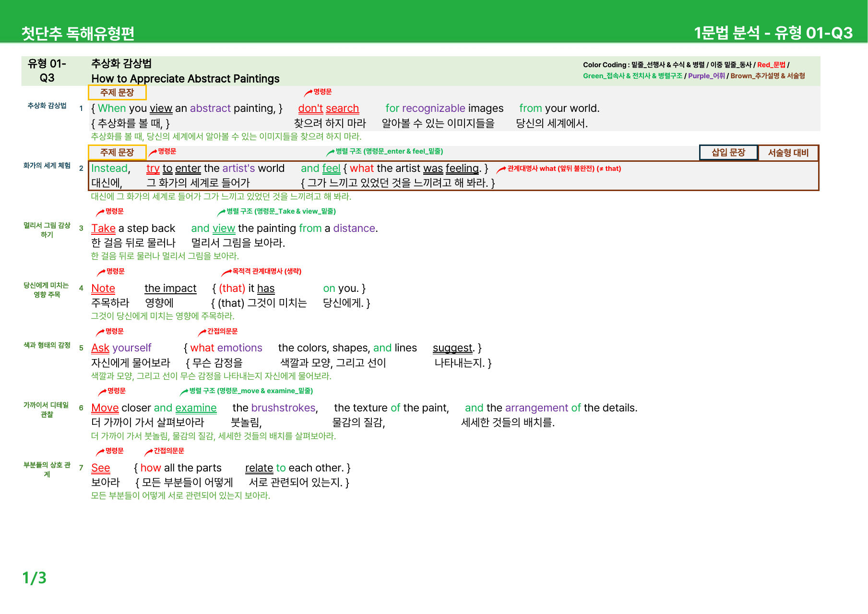868x614 pixels.
Task: Click the annotation "관계대명사 what (앞뒤 불완전) (≠ that)"
Action: pos(564,169)
